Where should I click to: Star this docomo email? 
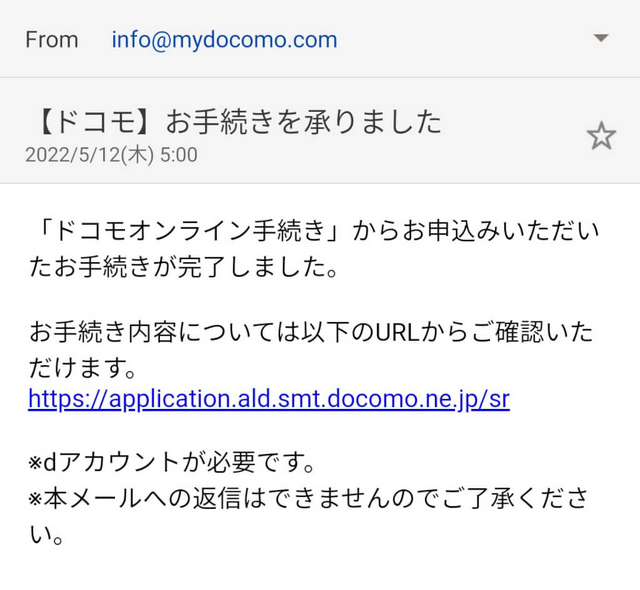coord(601,137)
